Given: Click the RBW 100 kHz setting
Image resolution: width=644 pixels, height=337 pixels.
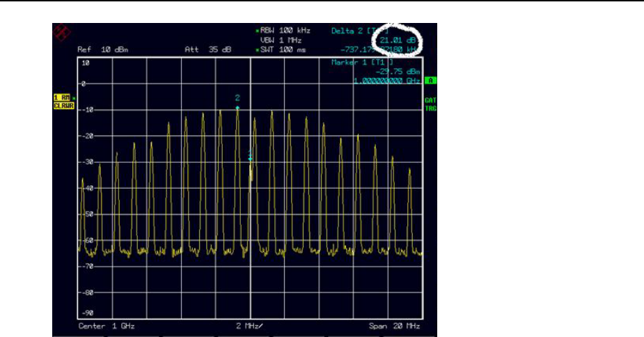Looking at the screenshot, I should [285, 31].
